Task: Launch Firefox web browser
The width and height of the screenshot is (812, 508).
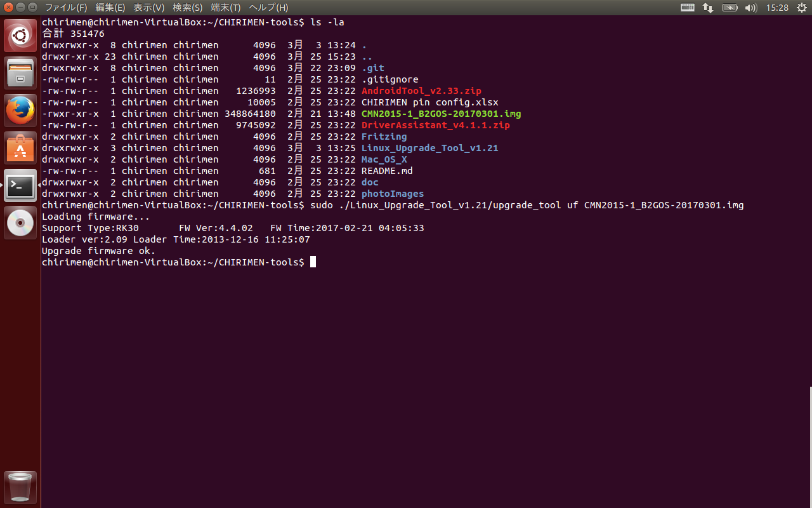Action: click(x=20, y=110)
